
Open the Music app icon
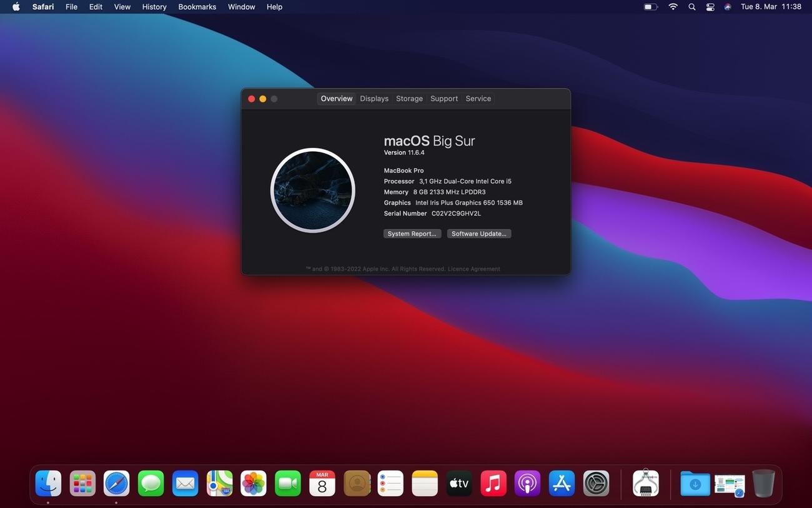click(493, 484)
